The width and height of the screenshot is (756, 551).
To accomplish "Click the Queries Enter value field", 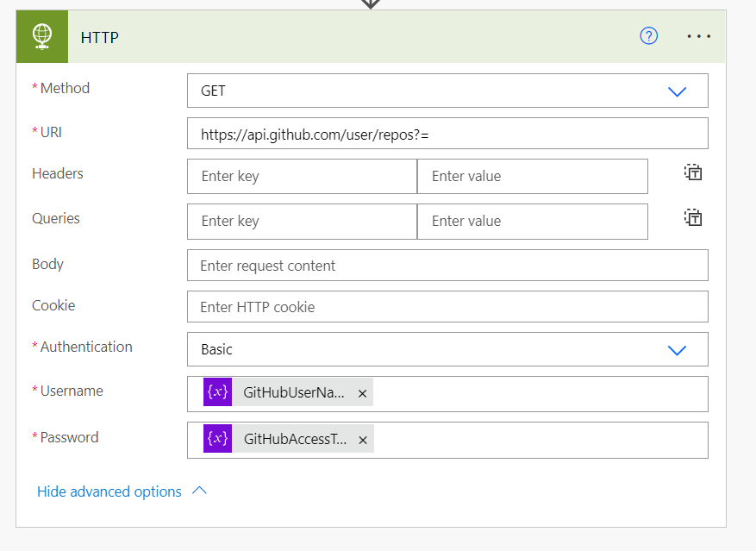I will coord(533,222).
